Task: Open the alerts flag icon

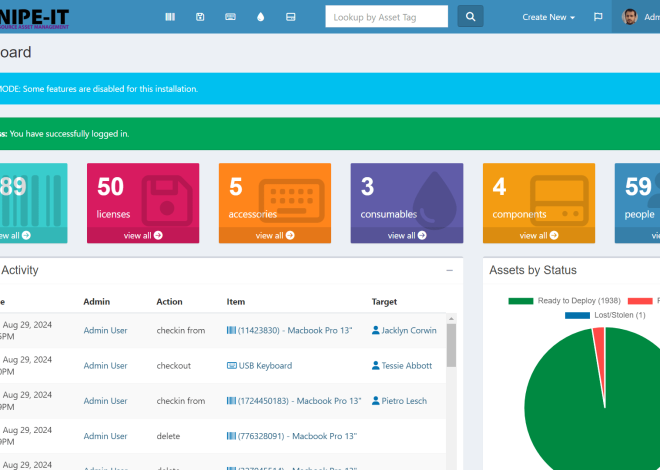Action: (598, 17)
